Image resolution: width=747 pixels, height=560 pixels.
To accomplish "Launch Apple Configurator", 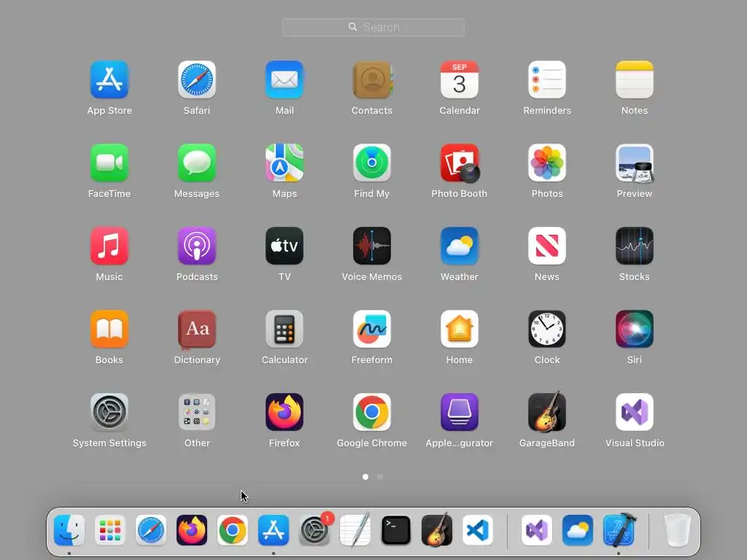I will click(460, 412).
